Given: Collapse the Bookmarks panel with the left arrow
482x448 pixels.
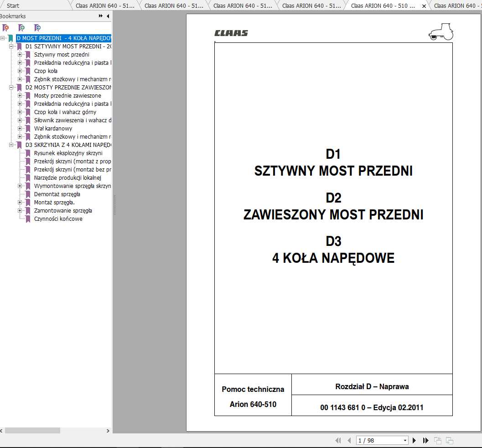Looking at the screenshot, I should click(108, 16).
